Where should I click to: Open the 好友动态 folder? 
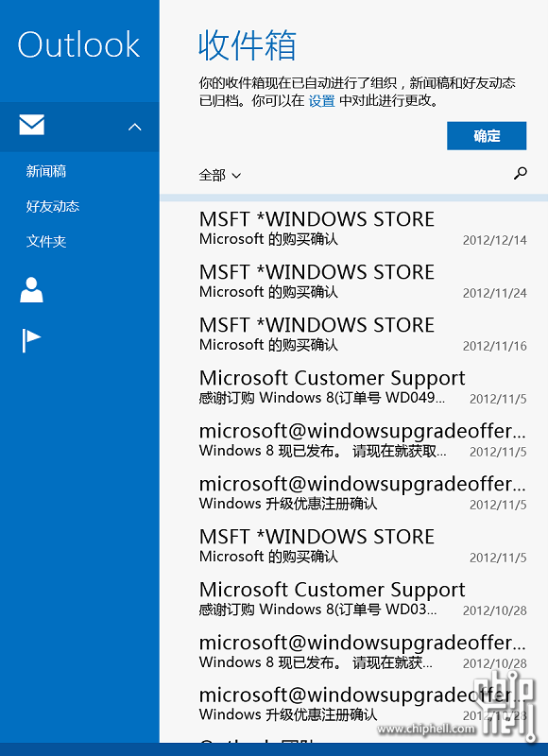53,206
